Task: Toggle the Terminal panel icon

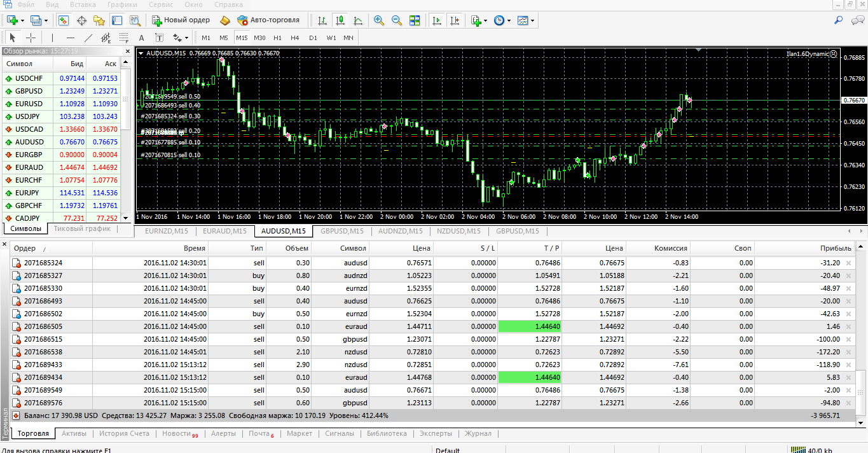Action: (x=116, y=20)
